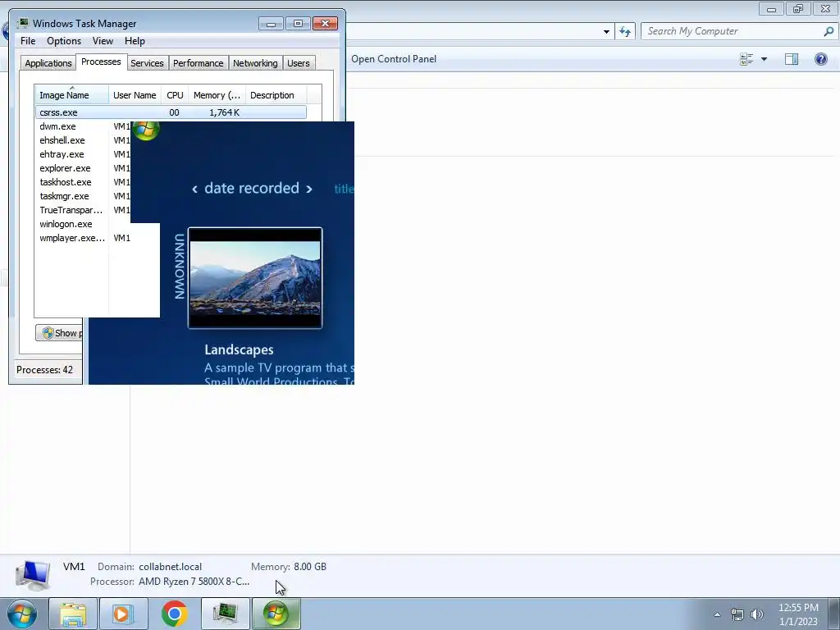This screenshot has height=630, width=840.
Task: Open the Task Manager View menu
Action: click(x=103, y=41)
